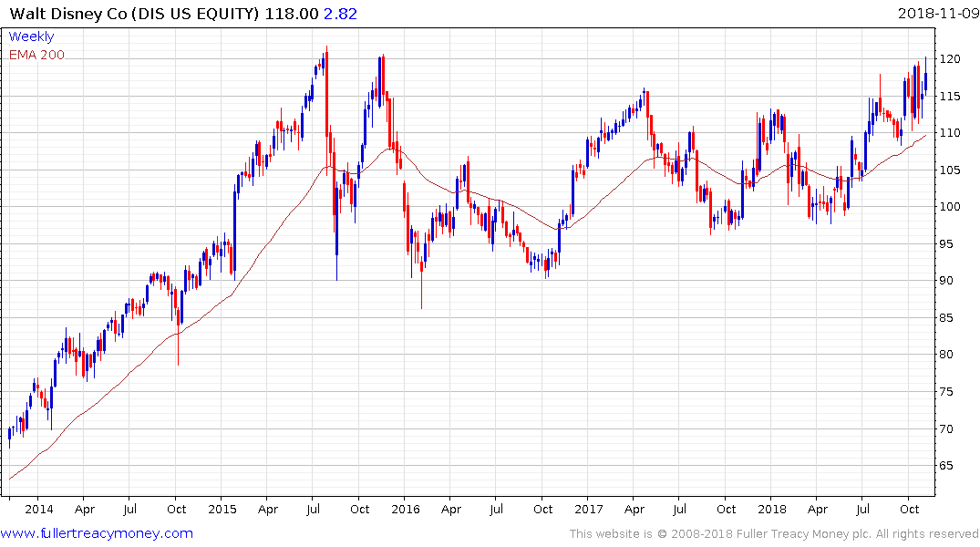
Task: Select the 80 price axis label
Action: (x=946, y=354)
